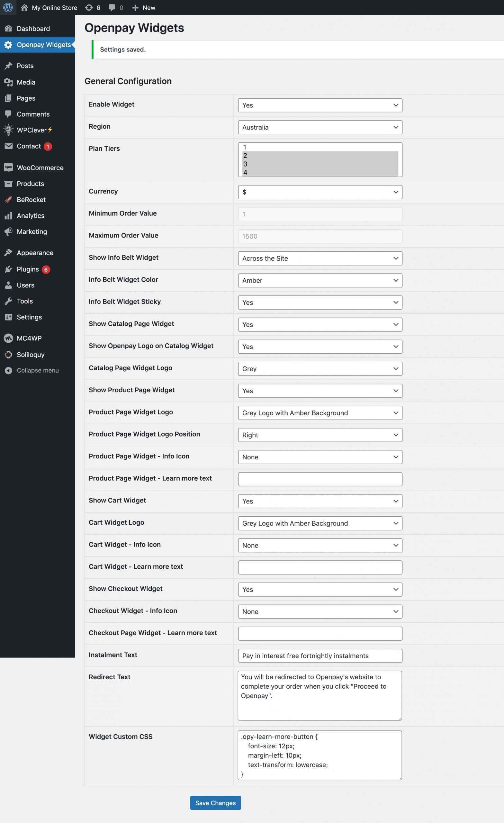Viewport: 504px width, 823px height.
Task: Click the Save Changes button
Action: tap(215, 803)
